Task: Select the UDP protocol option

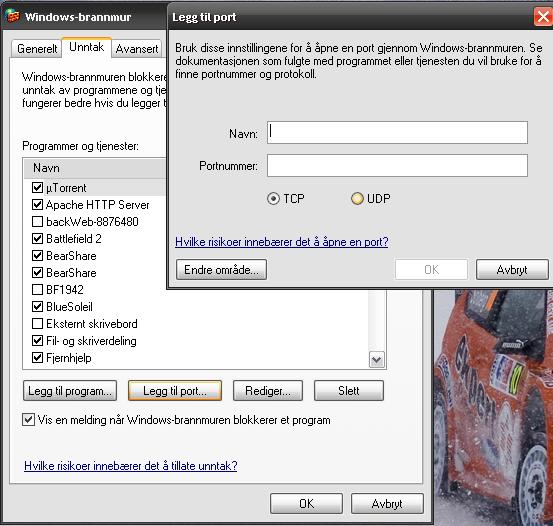Action: [x=357, y=199]
